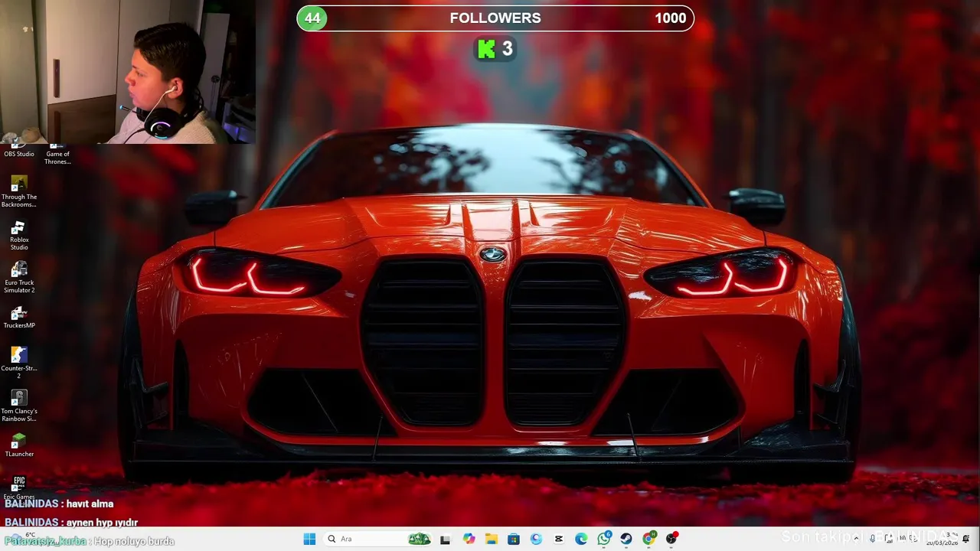Screen dimensions: 980x551
Task: Open WhatsApp from the taskbar
Action: click(604, 539)
